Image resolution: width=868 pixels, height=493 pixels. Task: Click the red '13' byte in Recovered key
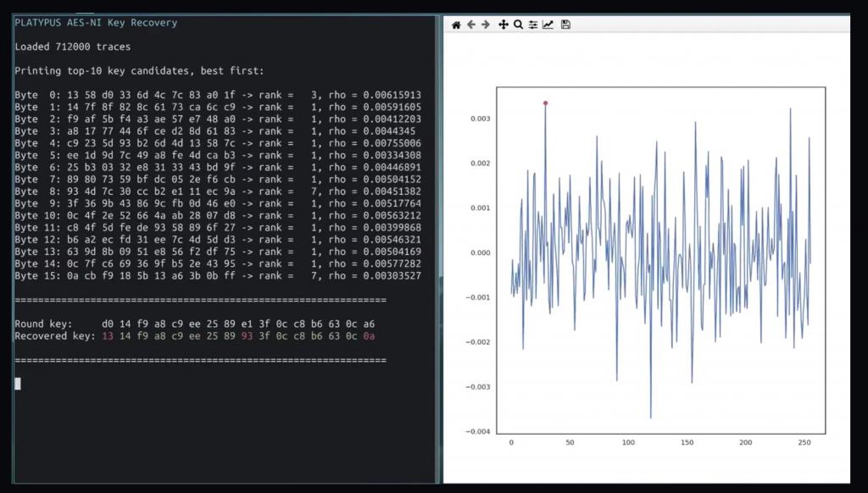(108, 336)
